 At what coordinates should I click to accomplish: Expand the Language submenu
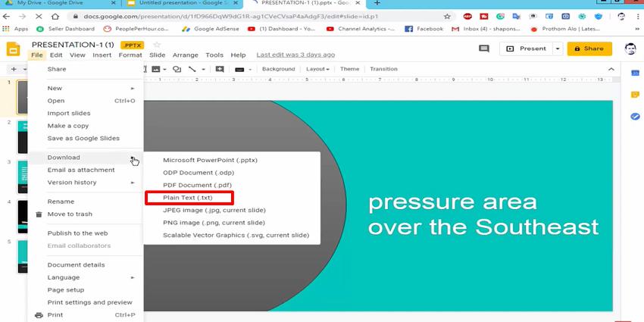click(133, 277)
